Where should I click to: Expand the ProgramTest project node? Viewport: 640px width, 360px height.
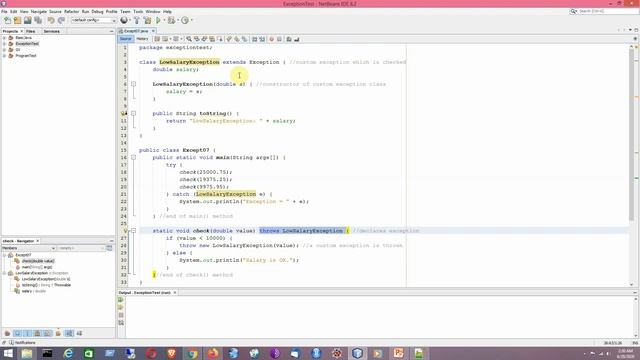(x=4, y=56)
